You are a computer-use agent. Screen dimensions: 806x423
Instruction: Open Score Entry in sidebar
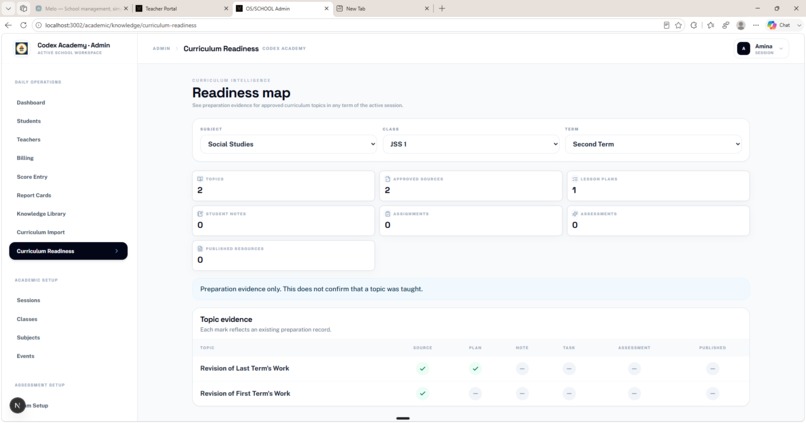pyautogui.click(x=32, y=176)
